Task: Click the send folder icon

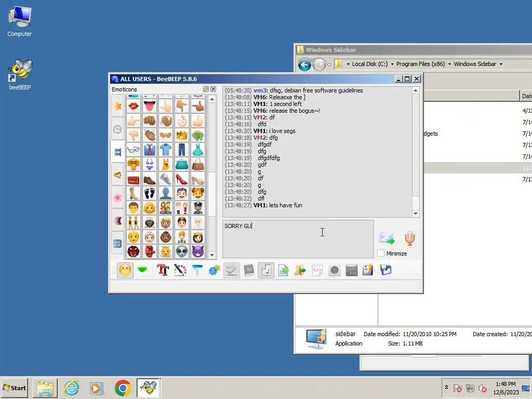Action: (x=300, y=270)
